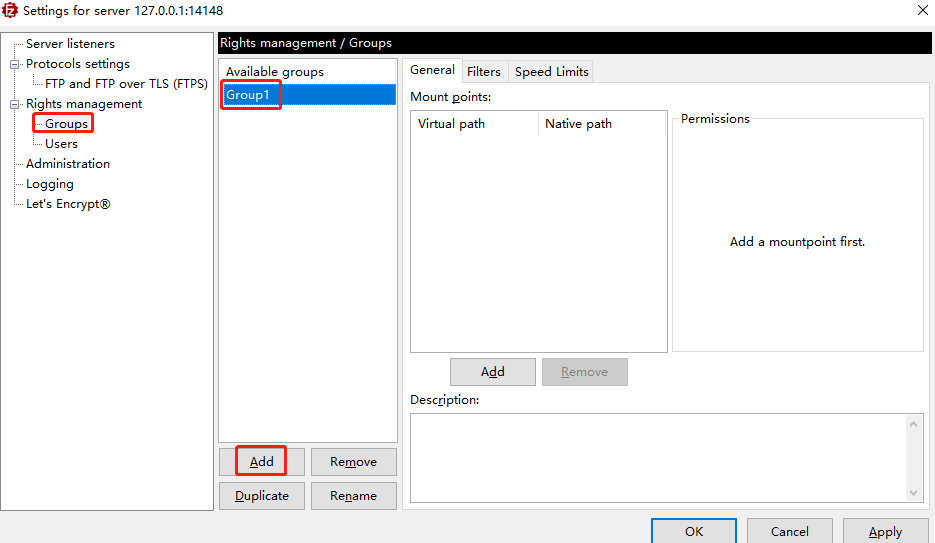
Task: Collapse the Protocols settings tree node
Action: (15, 64)
